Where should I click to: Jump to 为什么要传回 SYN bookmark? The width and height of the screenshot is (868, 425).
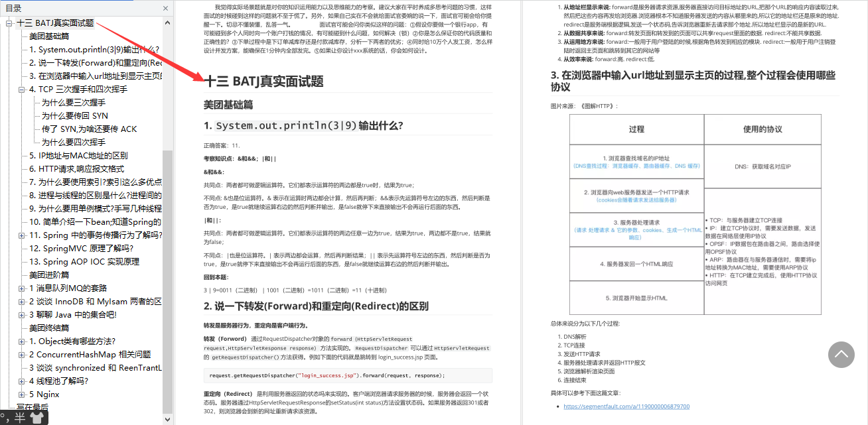(x=75, y=116)
